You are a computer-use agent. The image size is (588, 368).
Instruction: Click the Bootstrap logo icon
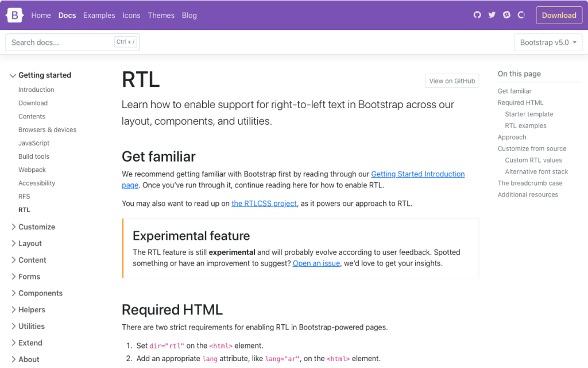[14, 16]
